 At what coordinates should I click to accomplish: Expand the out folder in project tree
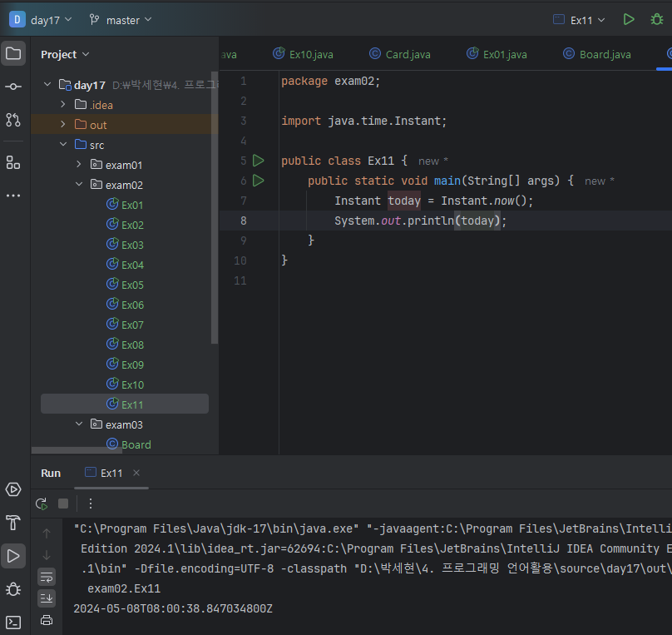coord(63,125)
